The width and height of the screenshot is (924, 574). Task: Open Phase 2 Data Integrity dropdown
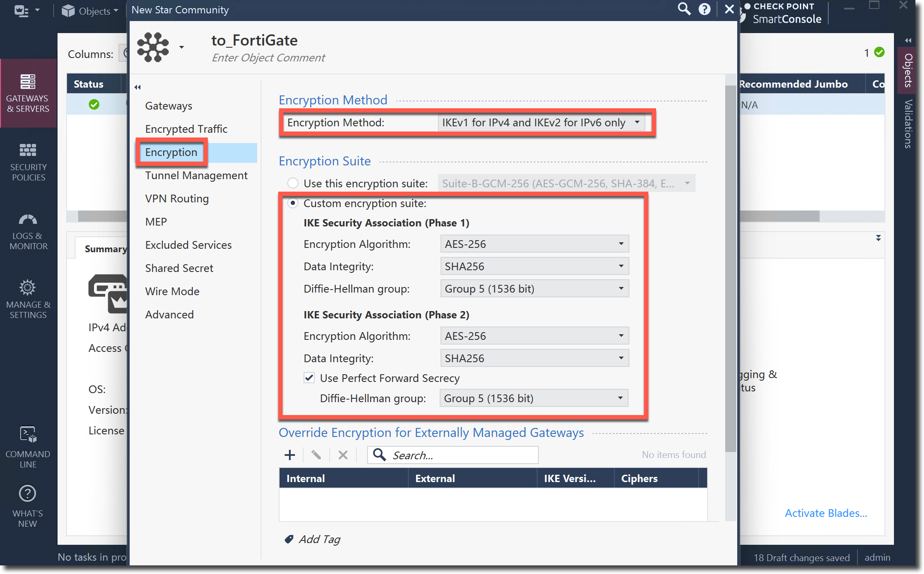click(x=535, y=358)
